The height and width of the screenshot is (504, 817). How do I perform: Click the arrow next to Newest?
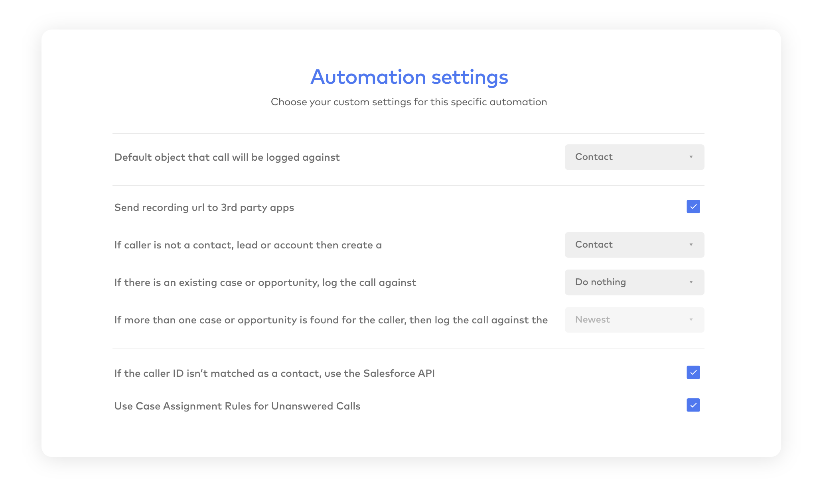pyautogui.click(x=691, y=320)
